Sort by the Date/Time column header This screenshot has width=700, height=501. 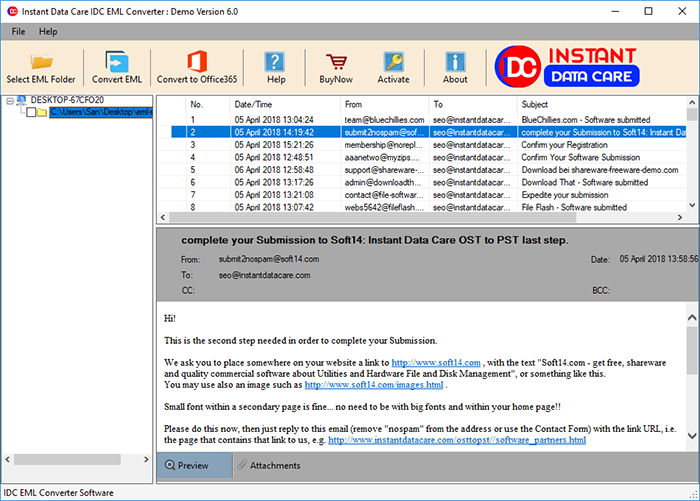(285, 104)
